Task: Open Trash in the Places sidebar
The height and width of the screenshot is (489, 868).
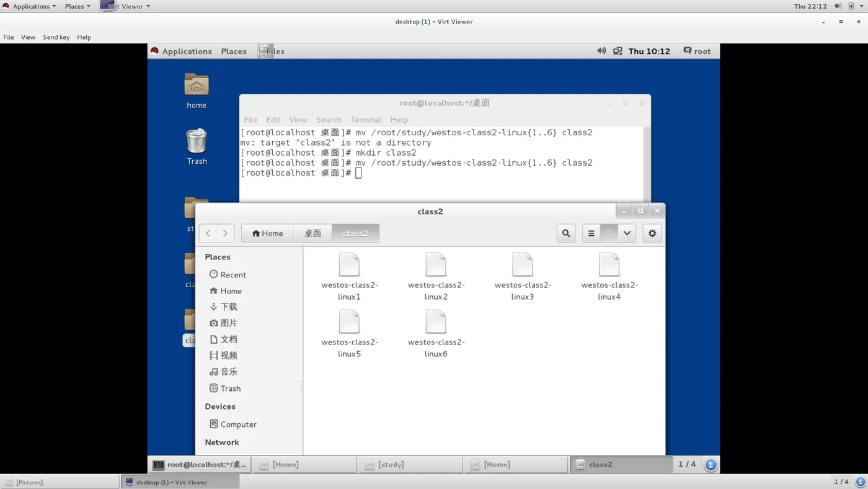Action: click(x=225, y=388)
